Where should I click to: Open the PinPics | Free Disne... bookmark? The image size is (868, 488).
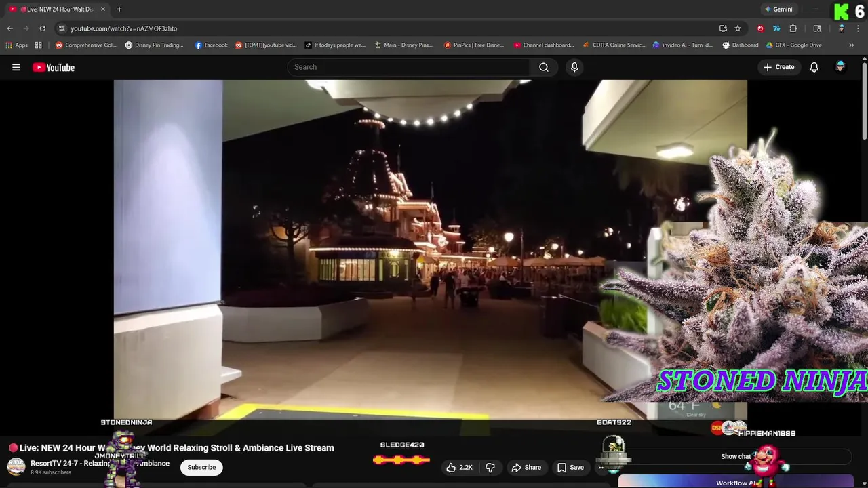coord(474,45)
